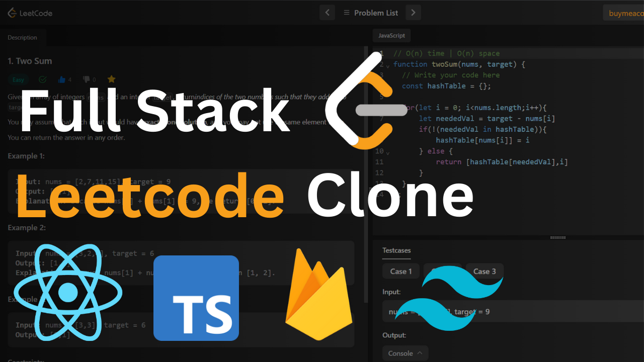Collapse the else block fold arrow

388,152
